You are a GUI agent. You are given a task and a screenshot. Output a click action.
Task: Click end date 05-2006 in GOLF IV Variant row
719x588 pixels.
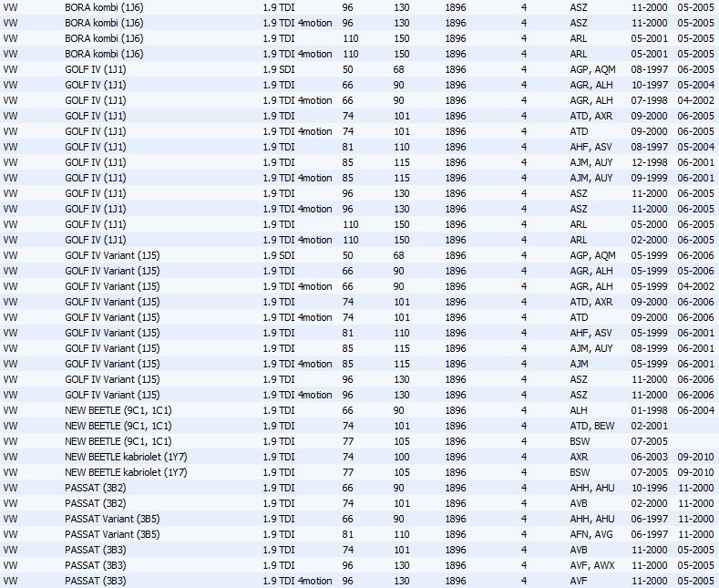click(x=695, y=271)
